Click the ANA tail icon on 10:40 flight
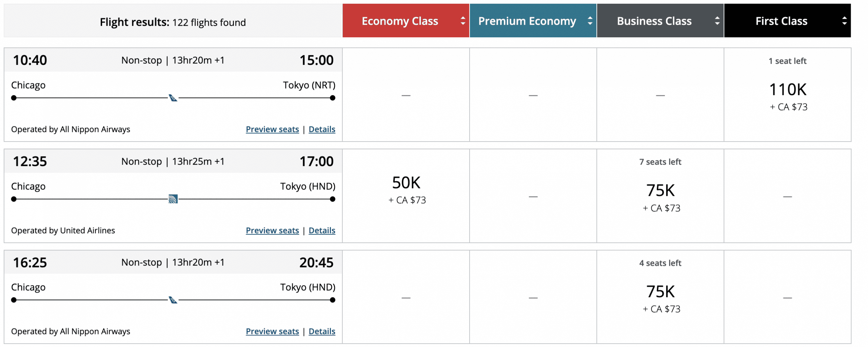Image resolution: width=868 pixels, height=347 pixels. point(173,98)
